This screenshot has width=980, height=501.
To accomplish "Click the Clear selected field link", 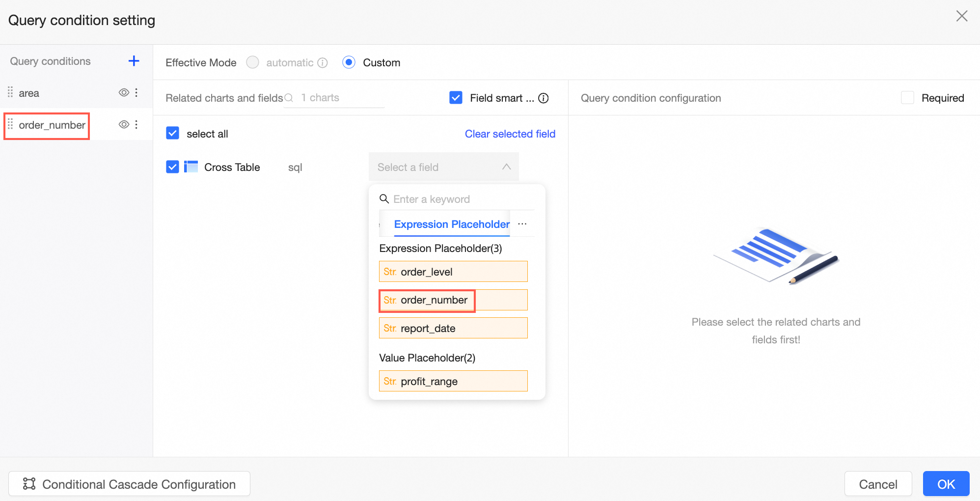I will [510, 134].
